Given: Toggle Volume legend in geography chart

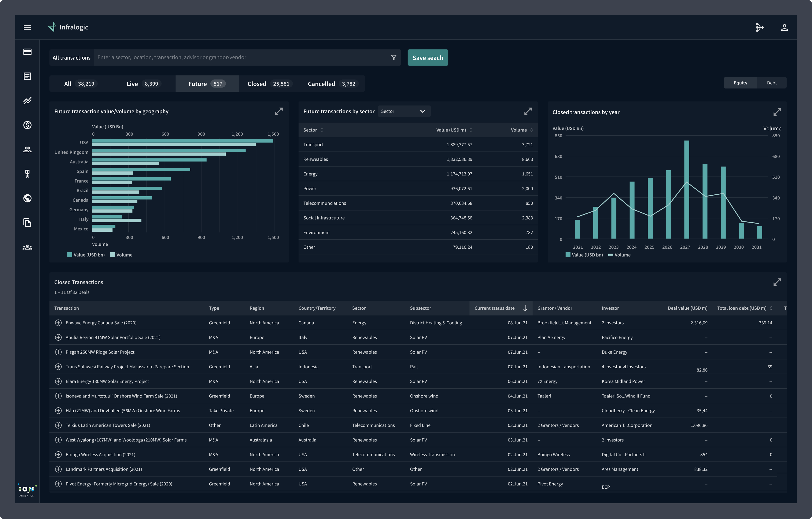Looking at the screenshot, I should point(121,255).
